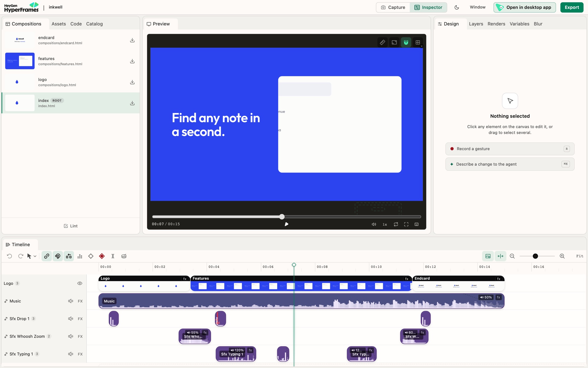
Task: Open the 1x playback speed selector
Action: [385, 224]
